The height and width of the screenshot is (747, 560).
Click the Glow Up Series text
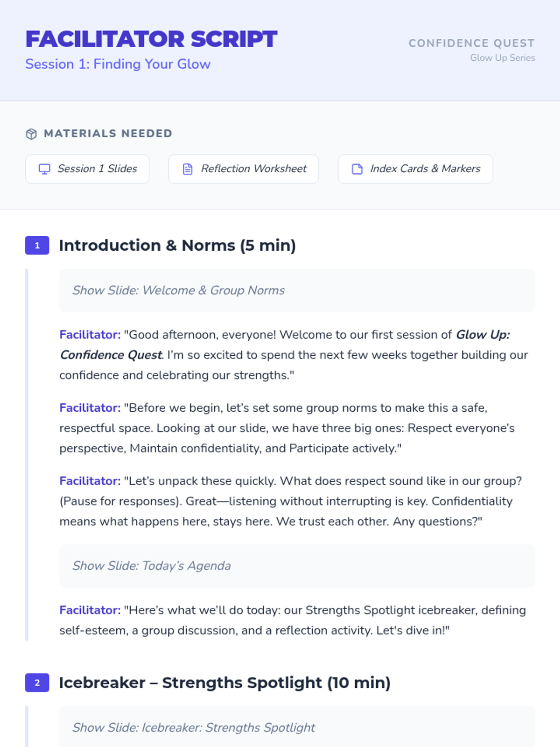(503, 58)
